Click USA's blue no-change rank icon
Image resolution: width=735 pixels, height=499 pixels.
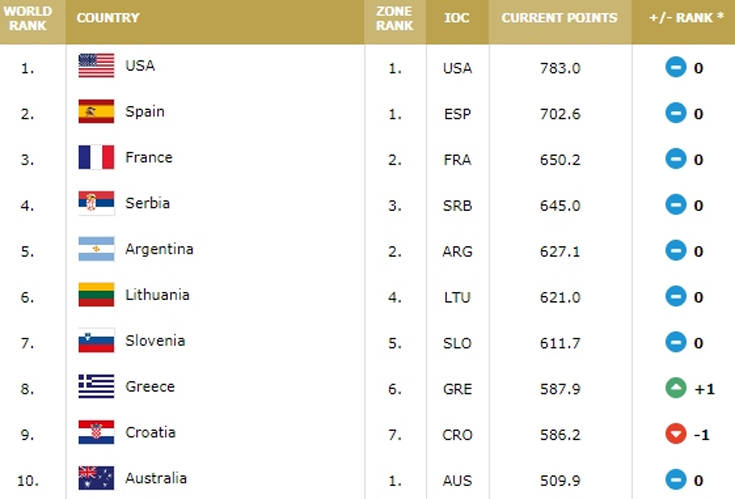pos(676,68)
